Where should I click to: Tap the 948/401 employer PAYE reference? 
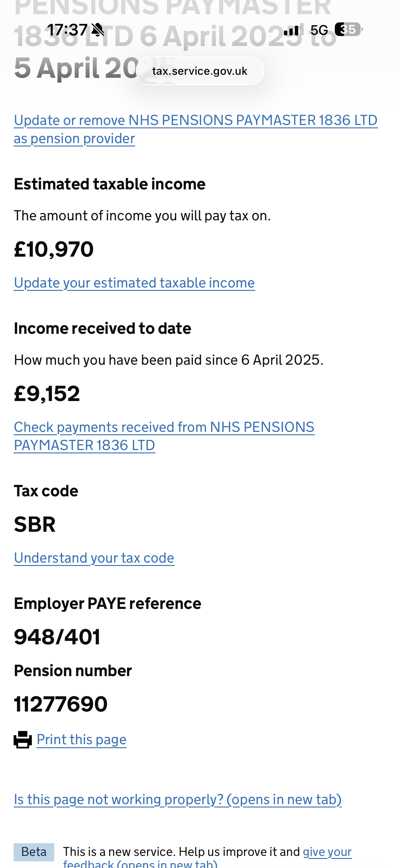[x=57, y=637]
